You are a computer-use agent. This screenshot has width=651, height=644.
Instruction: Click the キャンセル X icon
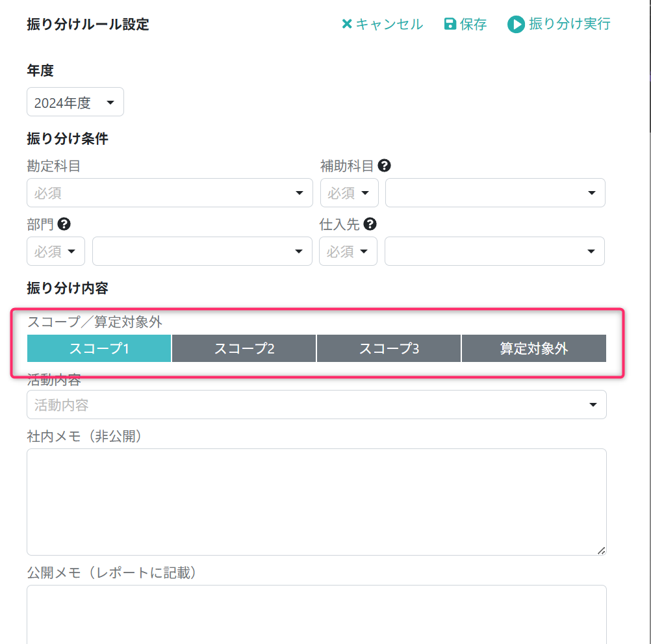coord(347,24)
